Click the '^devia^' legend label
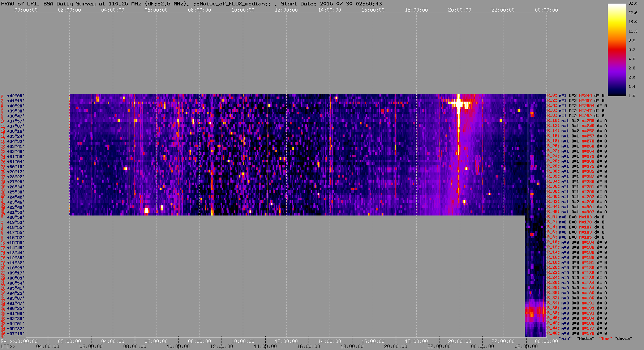 (x=623, y=338)
